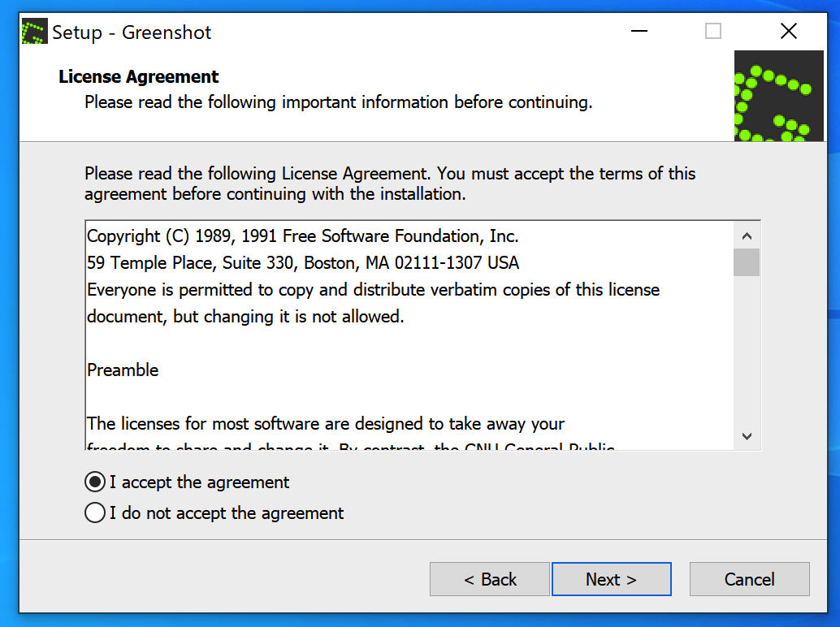840x627 pixels.
Task: Cancel the Greenshot installation
Action: [749, 579]
